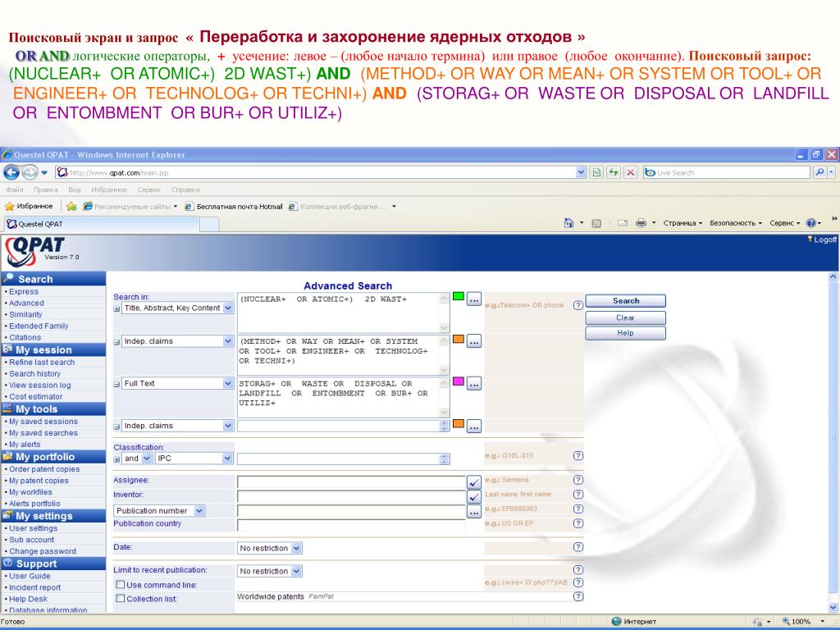Screen dimensions: 840x630
Task: Click inside the Assignee input field
Action: [351, 482]
